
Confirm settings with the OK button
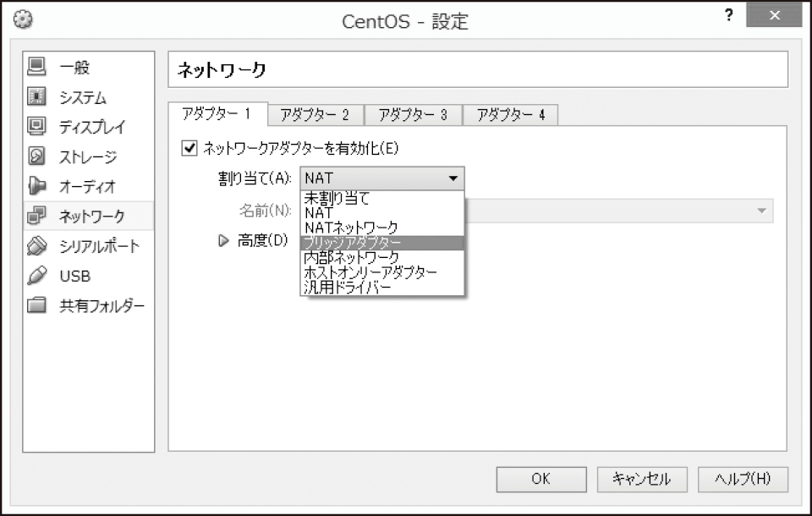[x=541, y=480]
